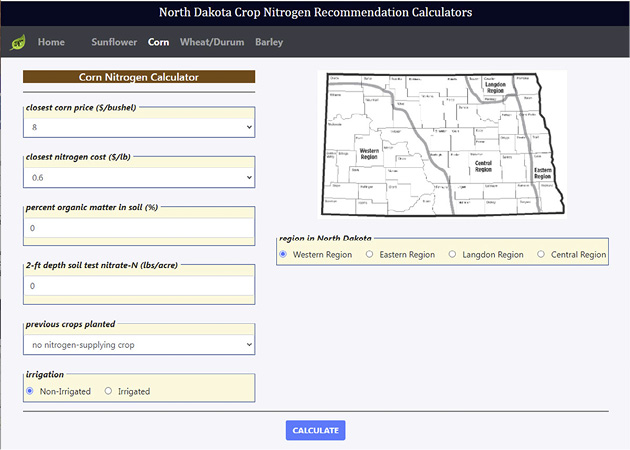Select the Central Region radio button
The image size is (630, 450).
pos(542,254)
